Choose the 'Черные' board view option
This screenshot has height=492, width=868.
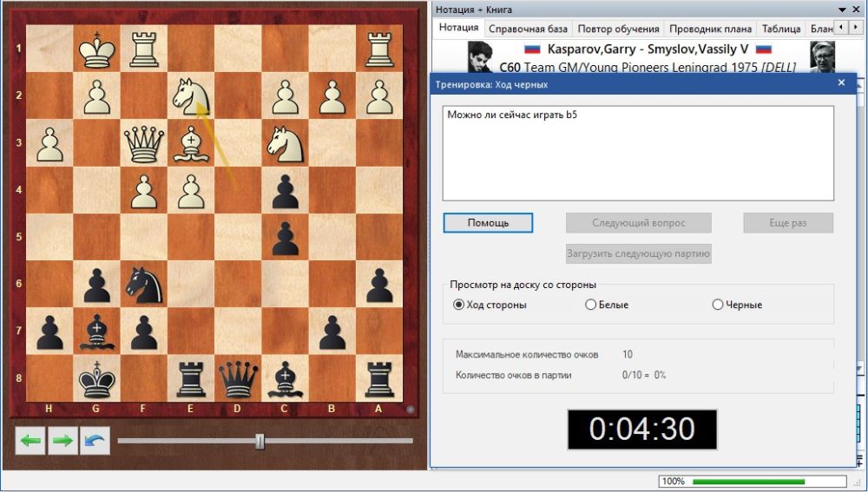click(x=717, y=305)
